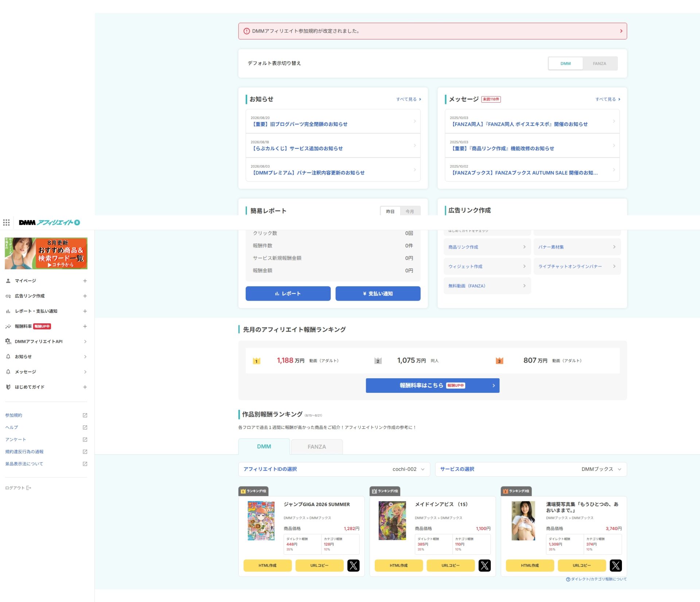Expand the 広告リンク作成 sidebar section
This screenshot has height=602, width=700.
coord(85,296)
